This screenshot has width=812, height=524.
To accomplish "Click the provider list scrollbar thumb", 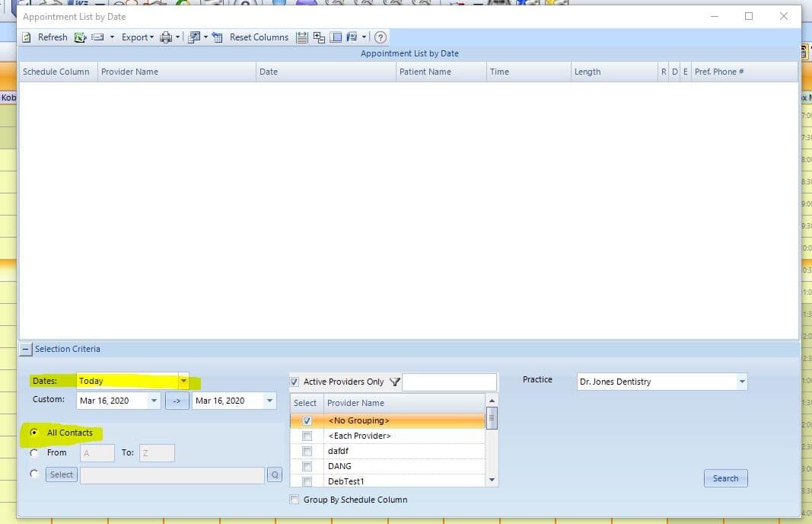I will coord(492,418).
